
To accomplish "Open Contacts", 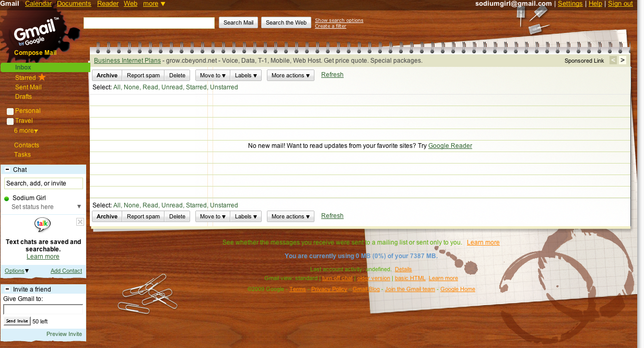I will 27,145.
